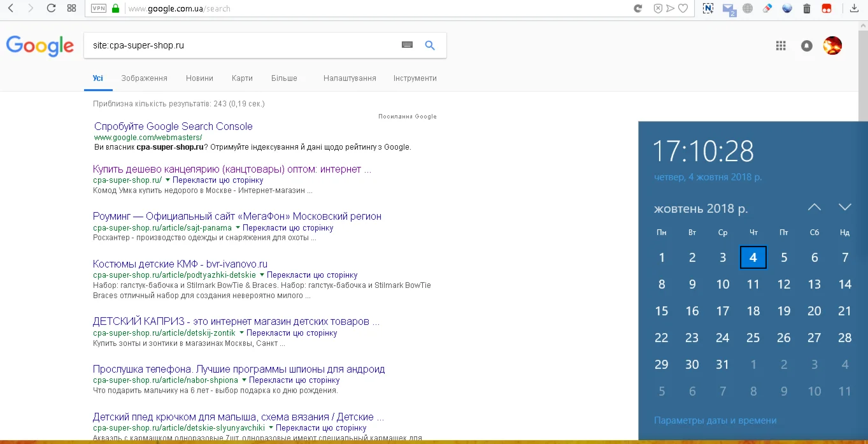
Task: Select day 17 in October calendar
Action: tap(723, 311)
